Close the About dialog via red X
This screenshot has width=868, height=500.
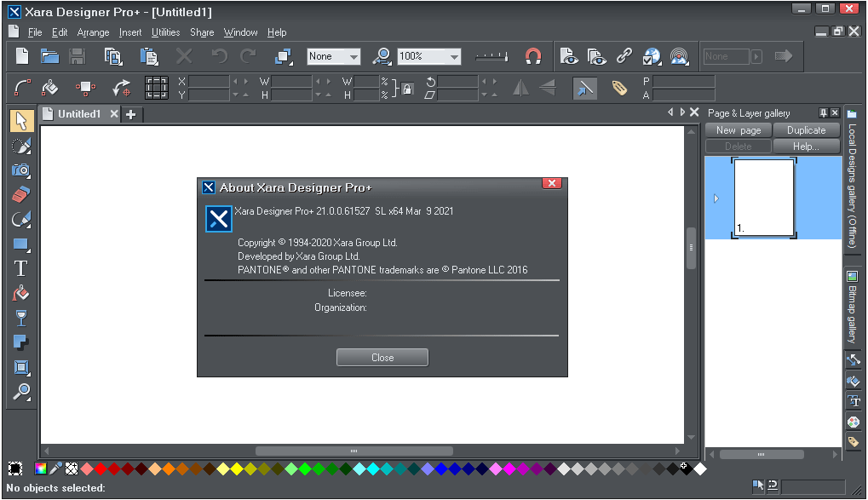(552, 183)
